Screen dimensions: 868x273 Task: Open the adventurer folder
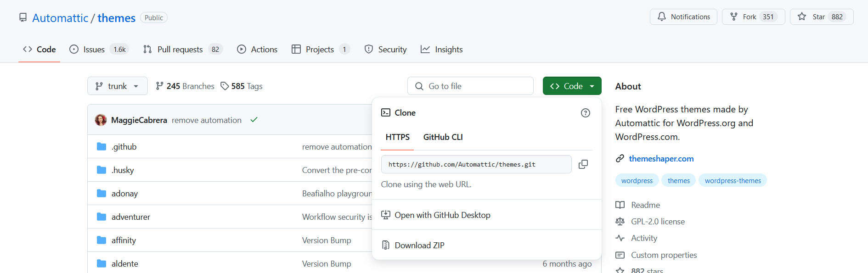tap(131, 217)
